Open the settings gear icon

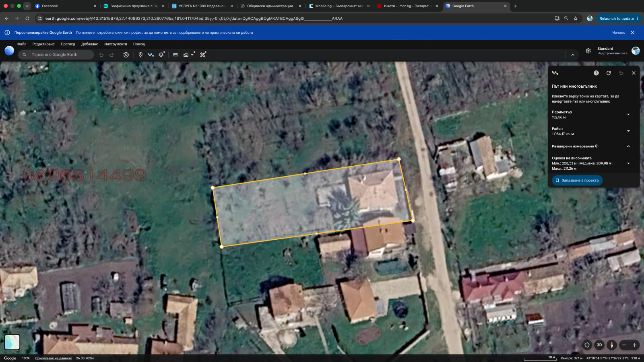tap(588, 51)
